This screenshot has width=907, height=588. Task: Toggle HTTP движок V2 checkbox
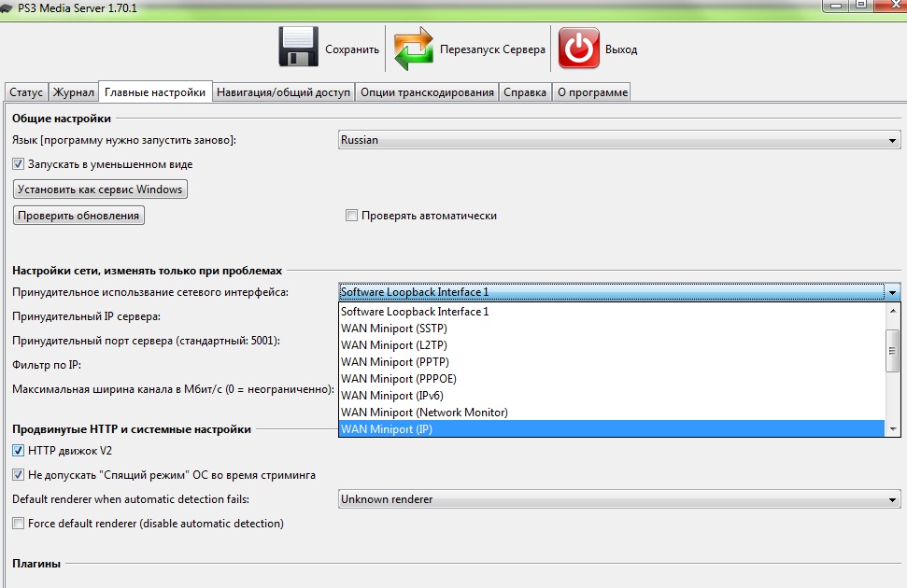coord(19,451)
